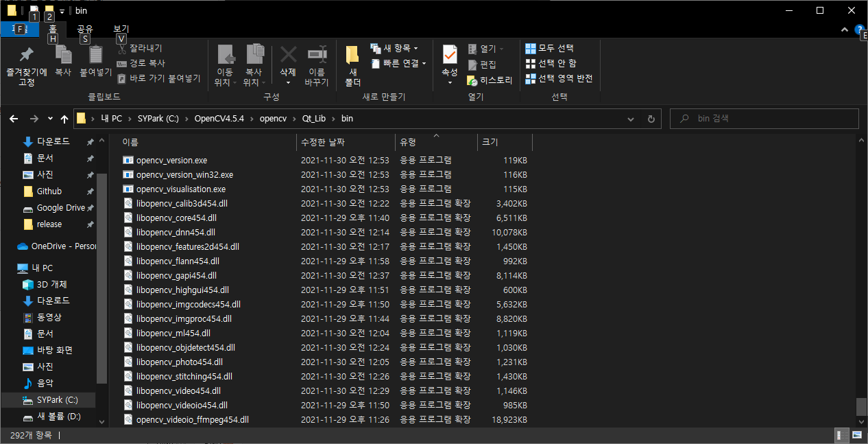
Task: Select the file opencv_visualisation.exe
Action: click(181, 189)
